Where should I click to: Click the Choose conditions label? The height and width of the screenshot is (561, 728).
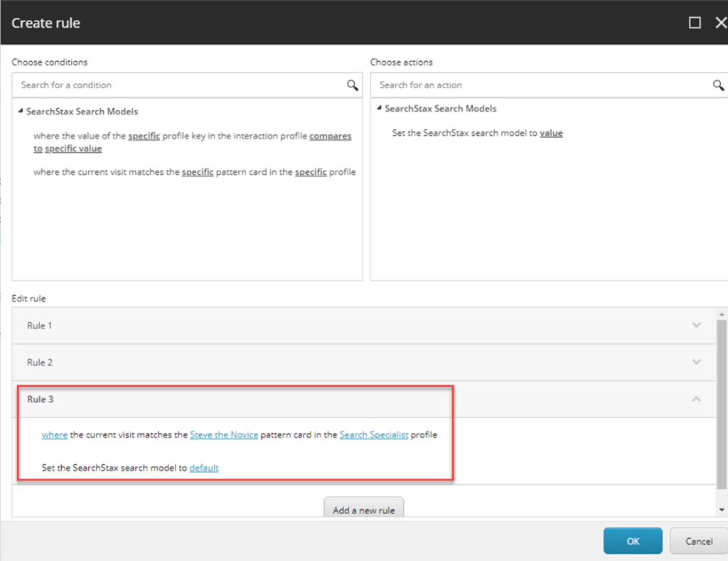(49, 63)
